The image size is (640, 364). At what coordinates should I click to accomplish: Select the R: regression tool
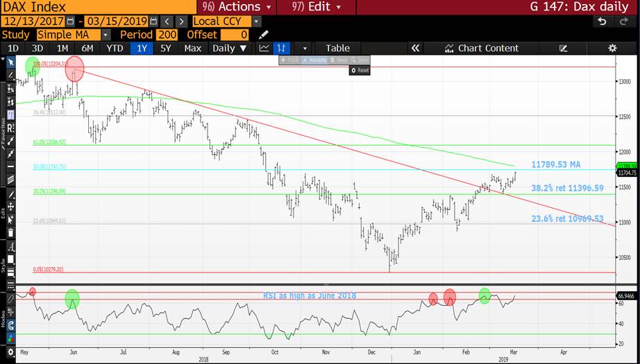[10, 128]
